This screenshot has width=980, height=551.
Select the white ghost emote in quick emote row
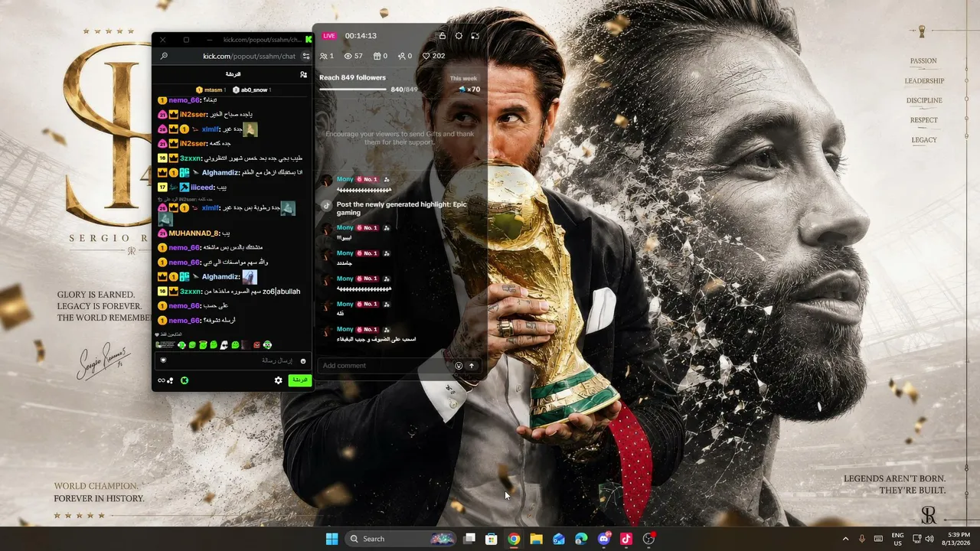224,345
